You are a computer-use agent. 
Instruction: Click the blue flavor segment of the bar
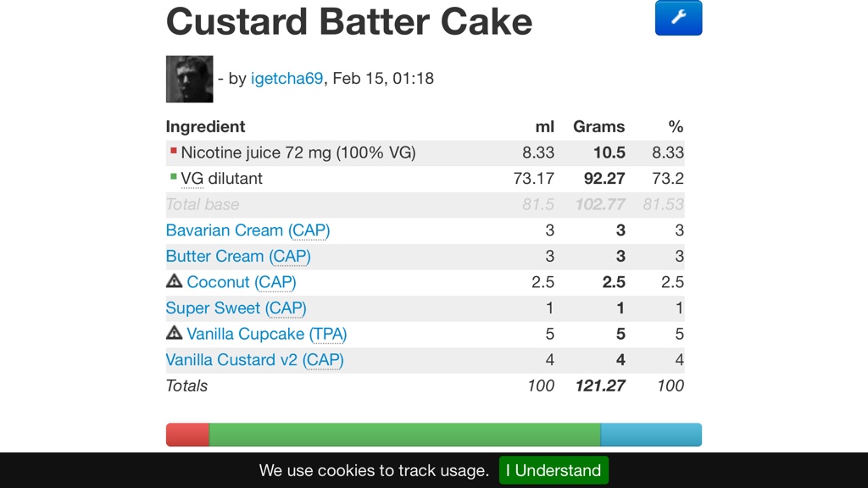(x=650, y=435)
